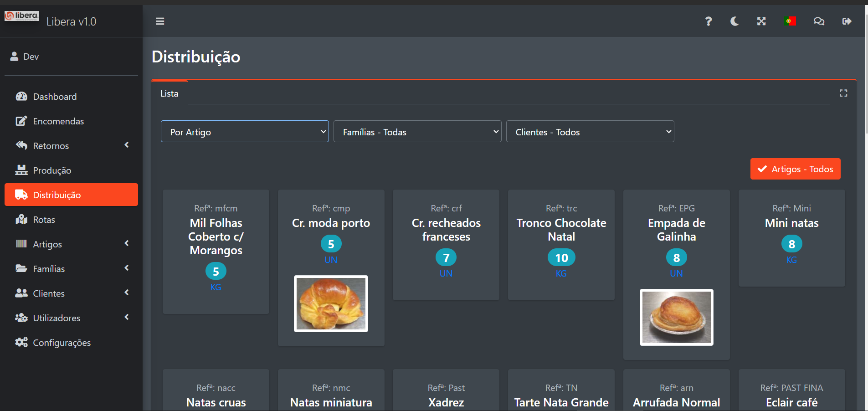
Task: Open the chat messages icon
Action: pos(819,21)
